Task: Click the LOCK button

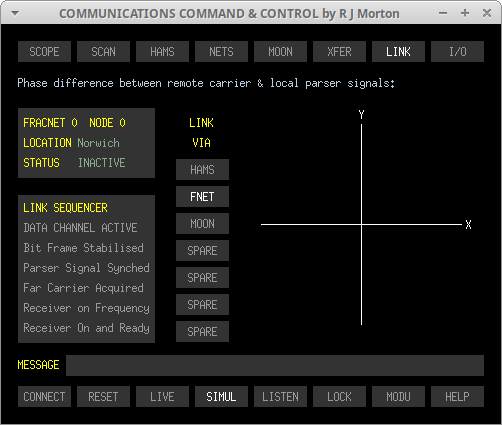Action: (x=339, y=397)
